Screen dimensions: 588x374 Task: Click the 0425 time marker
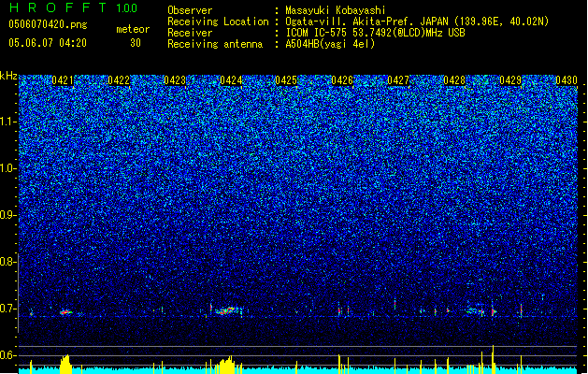(286, 80)
